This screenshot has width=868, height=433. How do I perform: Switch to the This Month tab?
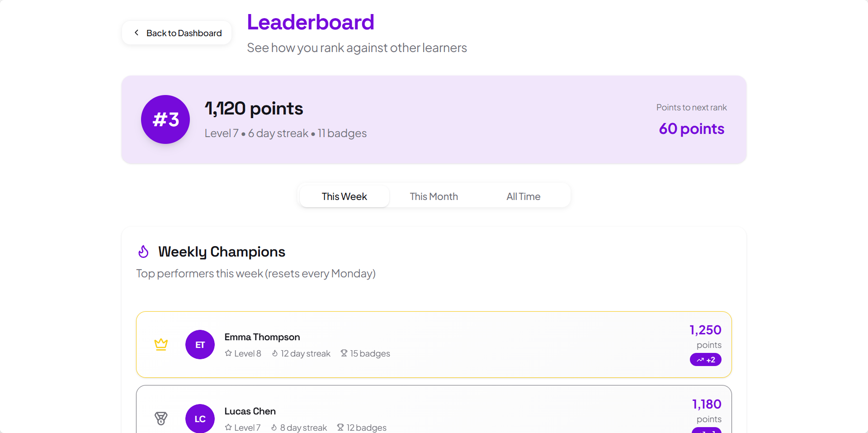click(434, 196)
